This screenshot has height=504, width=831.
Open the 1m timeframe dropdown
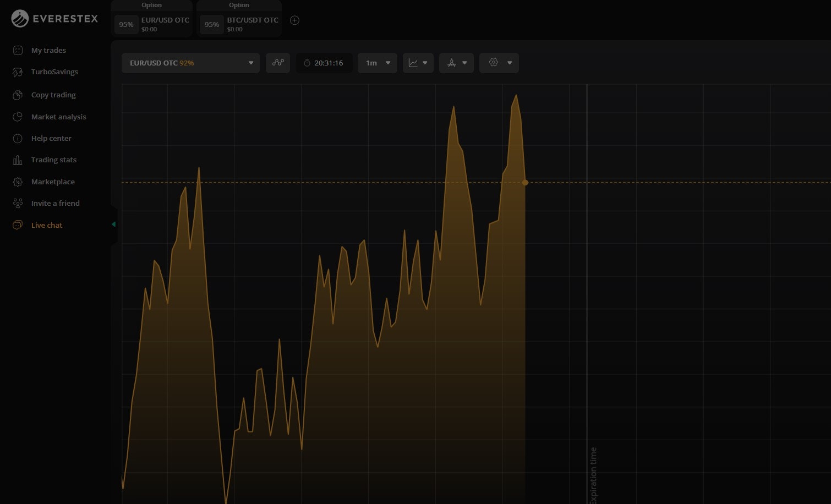click(378, 63)
